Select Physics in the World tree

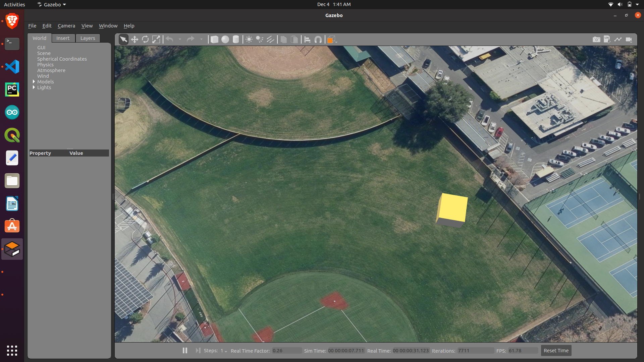(45, 65)
